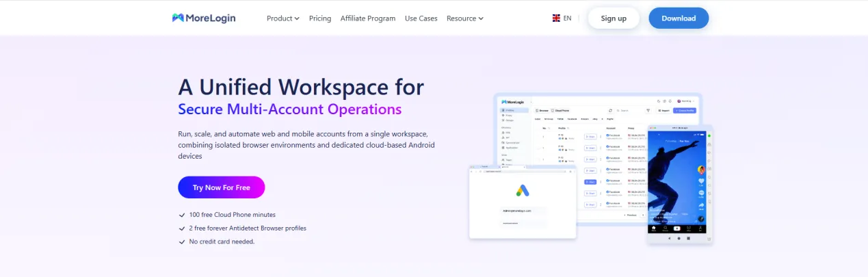Expand the Resource dropdown menu
The height and width of the screenshot is (277, 868).
point(465,18)
